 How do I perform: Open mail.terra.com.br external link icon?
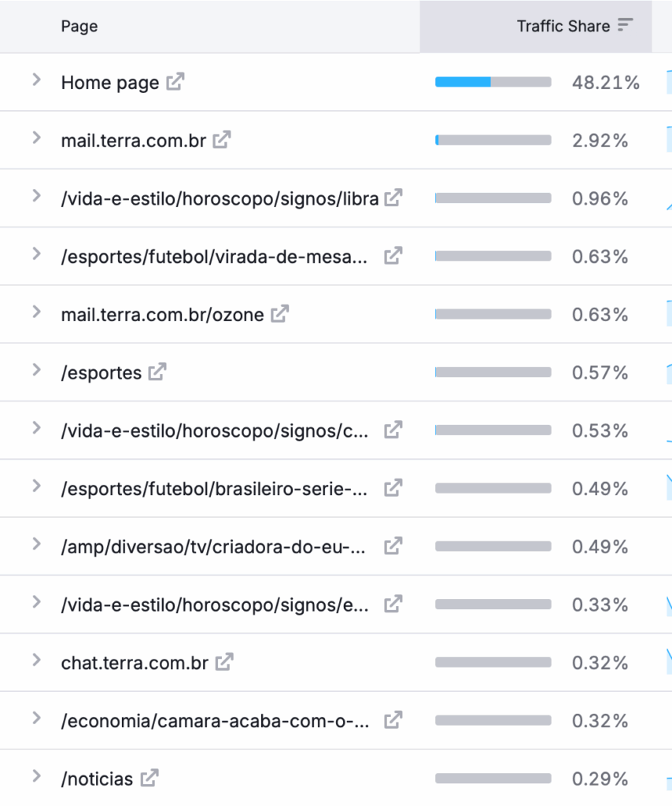(223, 140)
